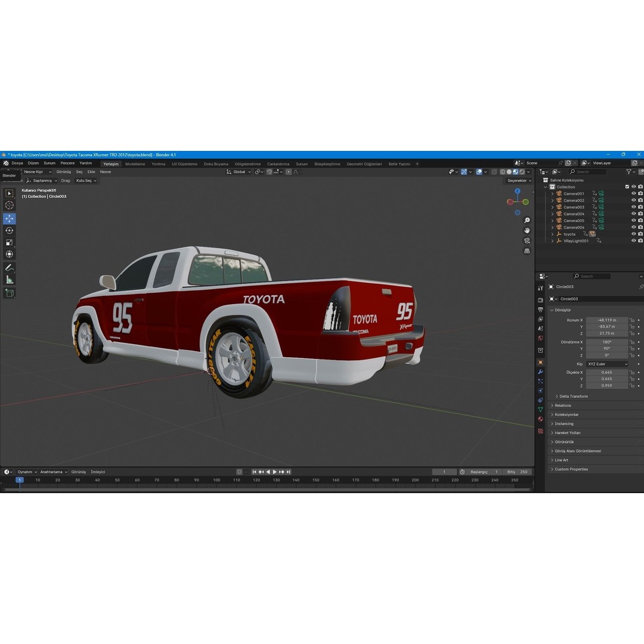Collapse the Collection tree row
644x644 pixels.
(546, 187)
